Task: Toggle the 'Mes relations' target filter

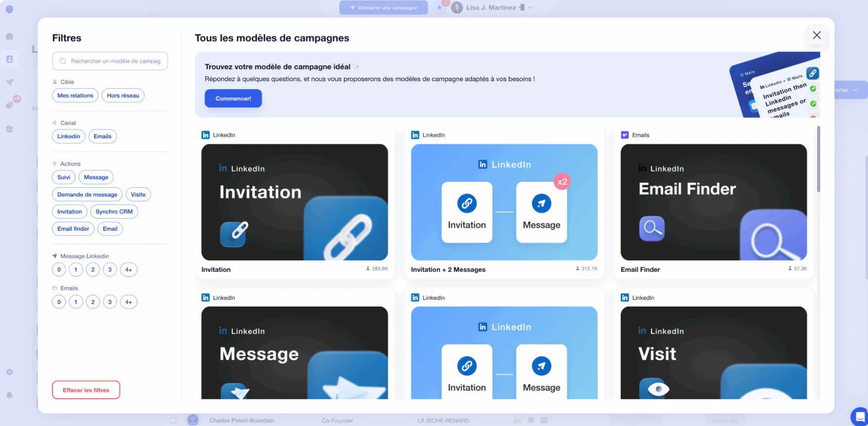Action: (75, 95)
